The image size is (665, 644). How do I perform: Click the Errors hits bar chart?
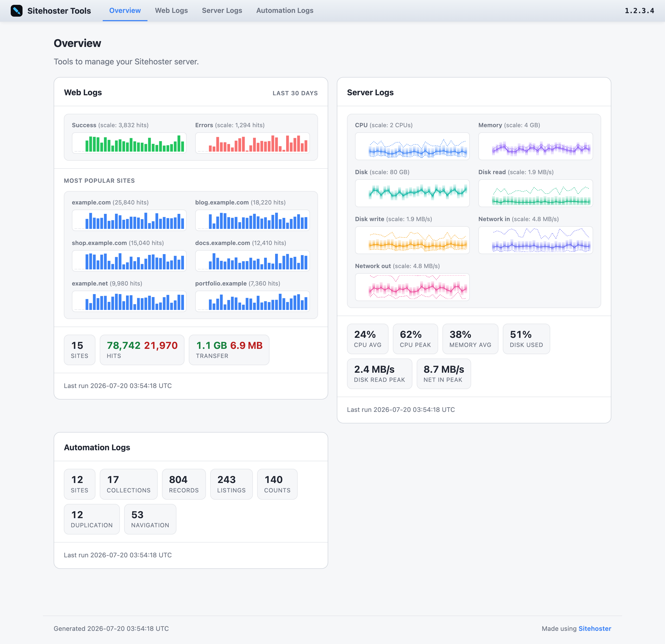[252, 143]
